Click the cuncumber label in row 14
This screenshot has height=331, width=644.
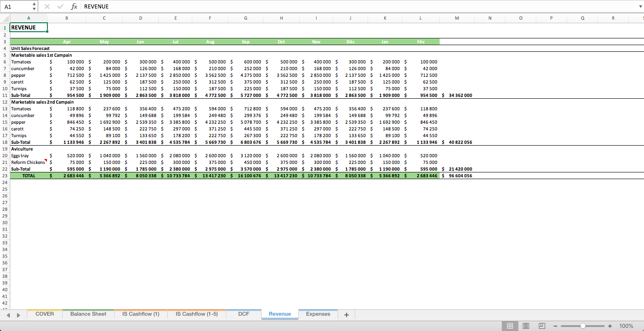pos(23,115)
